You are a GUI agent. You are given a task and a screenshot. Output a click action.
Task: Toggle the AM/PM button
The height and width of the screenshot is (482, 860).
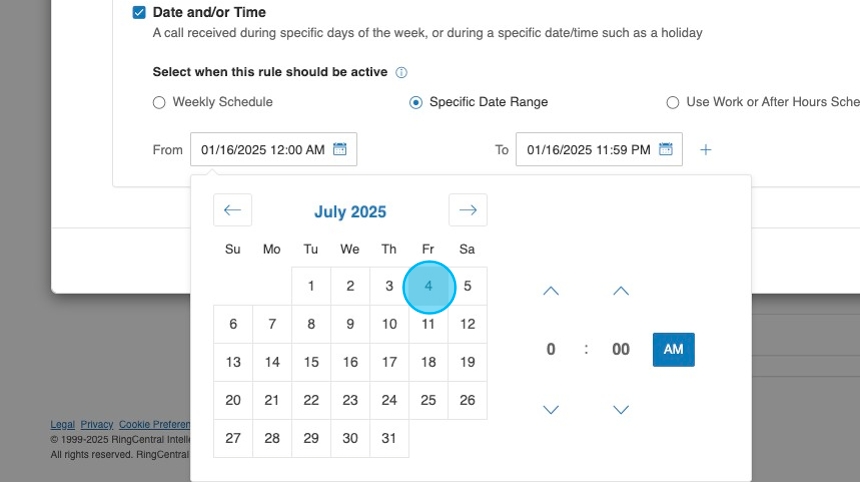673,349
